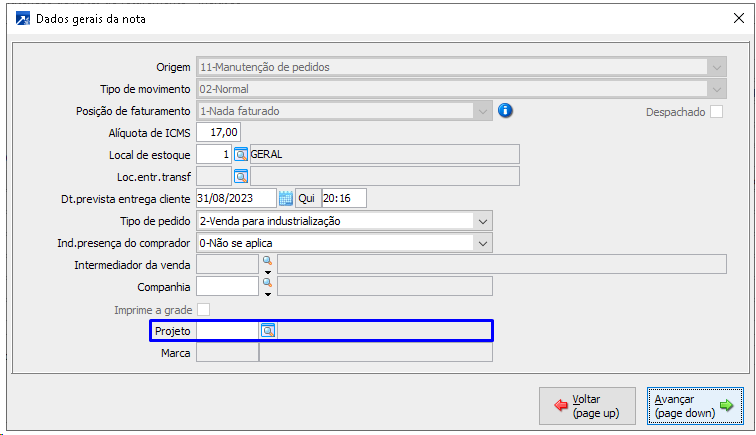Click the Marca description field
Image resolution: width=756 pixels, height=435 pixels.
coord(376,353)
